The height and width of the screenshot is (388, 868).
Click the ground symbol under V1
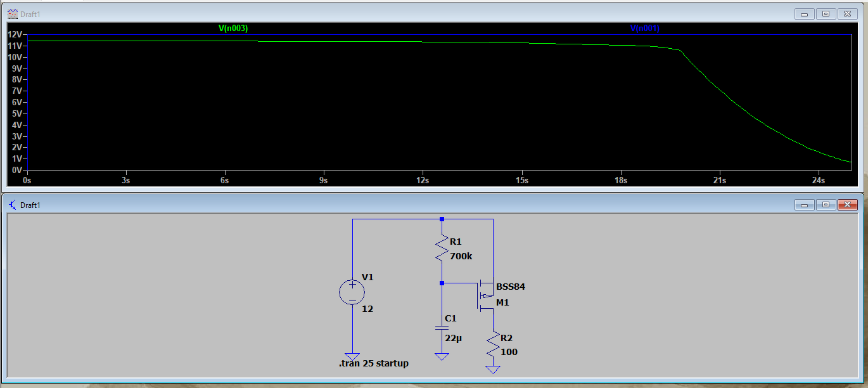pyautogui.click(x=352, y=358)
